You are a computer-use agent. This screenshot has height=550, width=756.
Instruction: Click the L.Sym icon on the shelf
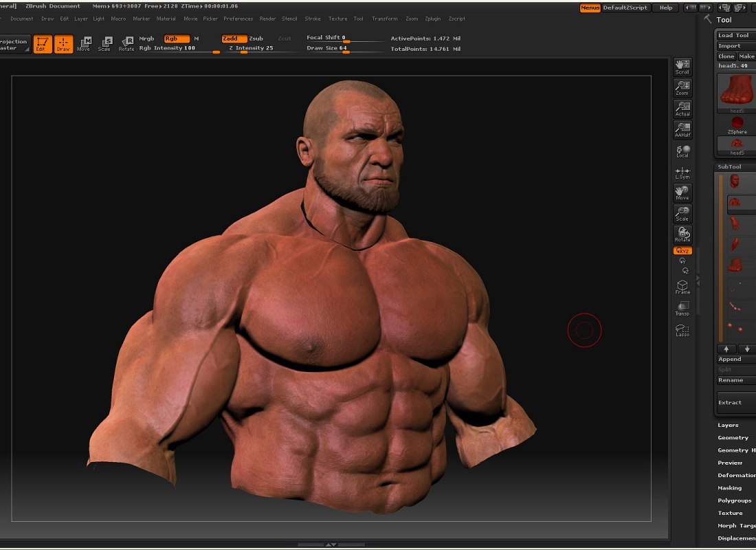tap(682, 173)
